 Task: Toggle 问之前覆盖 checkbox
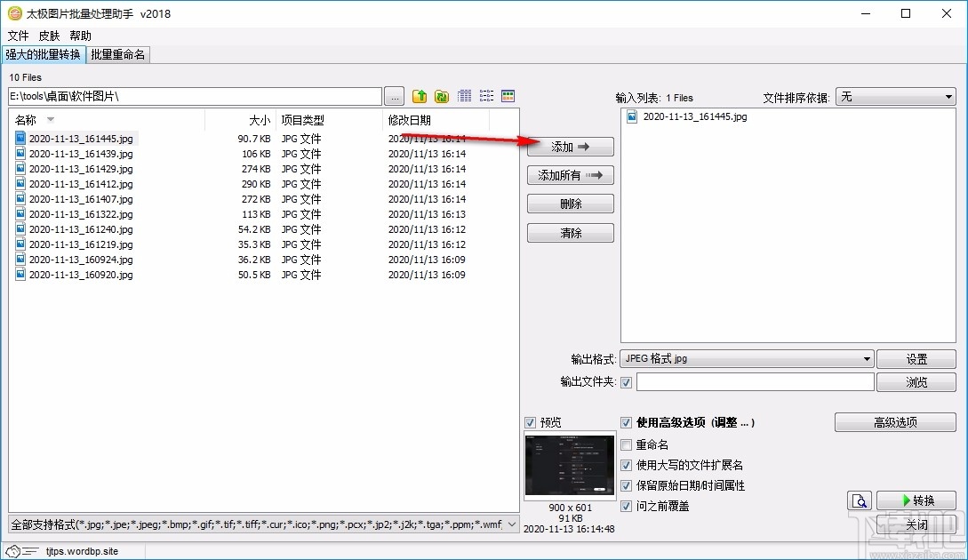click(x=626, y=506)
